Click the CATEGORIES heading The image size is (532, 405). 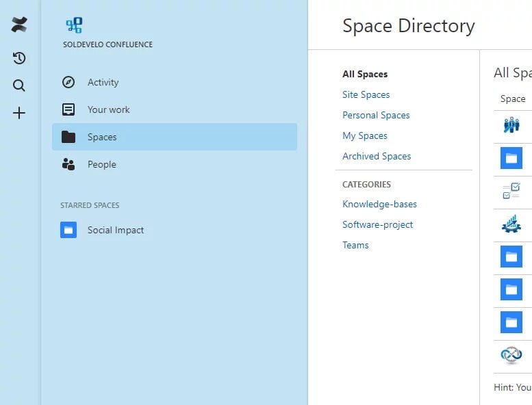pyautogui.click(x=366, y=184)
